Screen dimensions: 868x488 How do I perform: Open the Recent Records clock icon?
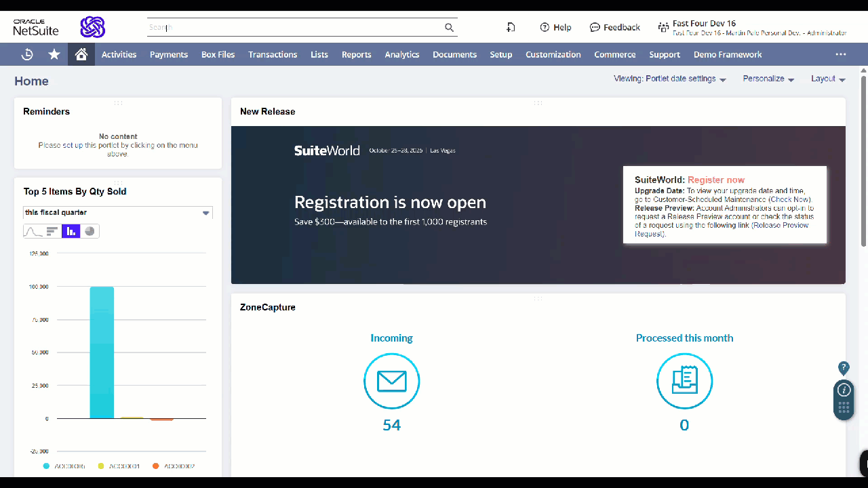(x=27, y=54)
